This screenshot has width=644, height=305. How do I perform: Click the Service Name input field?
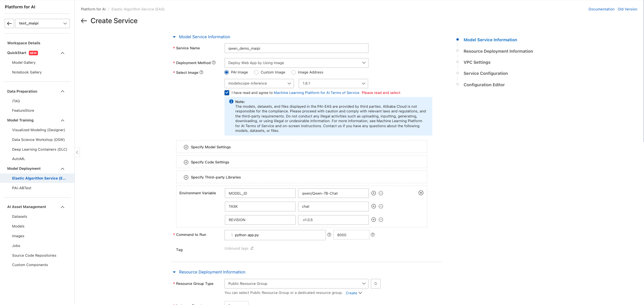click(x=296, y=48)
